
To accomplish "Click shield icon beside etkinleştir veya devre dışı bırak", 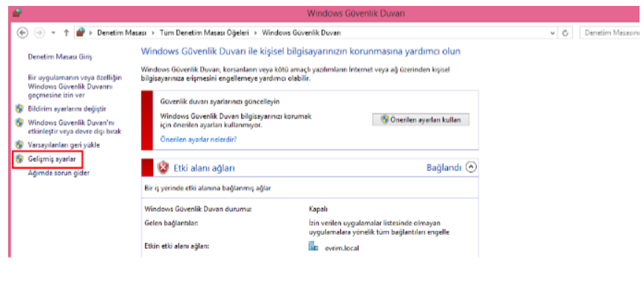I will pos(19,122).
